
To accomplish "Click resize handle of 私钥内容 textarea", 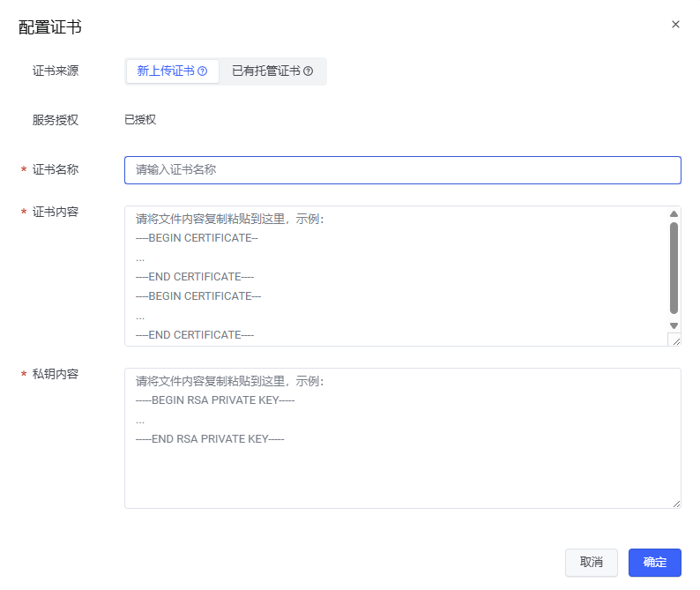I will click(x=675, y=503).
